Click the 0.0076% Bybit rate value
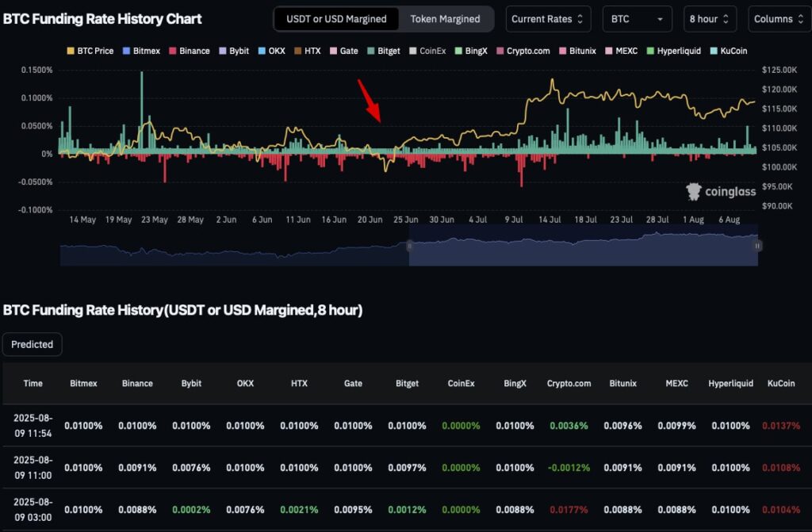The image size is (812, 532). click(x=191, y=468)
